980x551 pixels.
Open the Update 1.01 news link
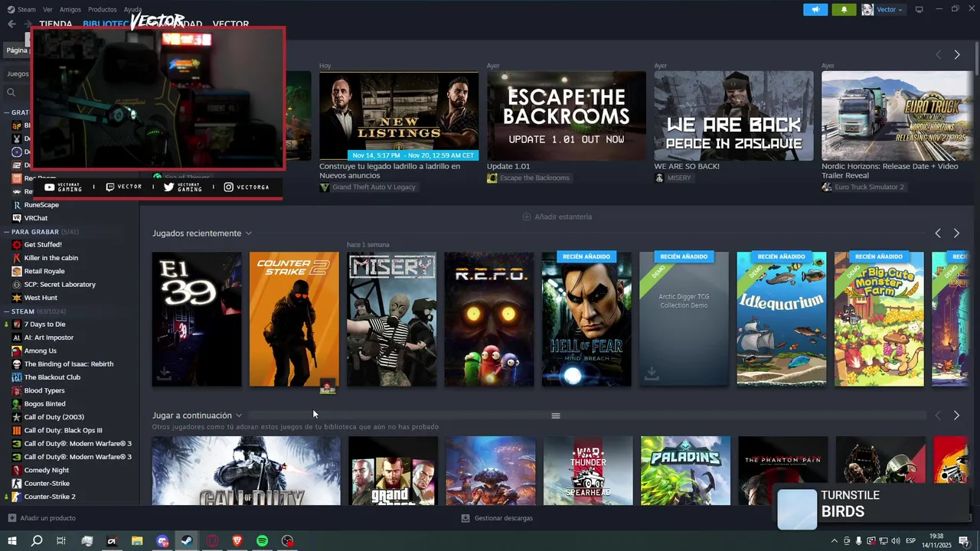tap(508, 166)
